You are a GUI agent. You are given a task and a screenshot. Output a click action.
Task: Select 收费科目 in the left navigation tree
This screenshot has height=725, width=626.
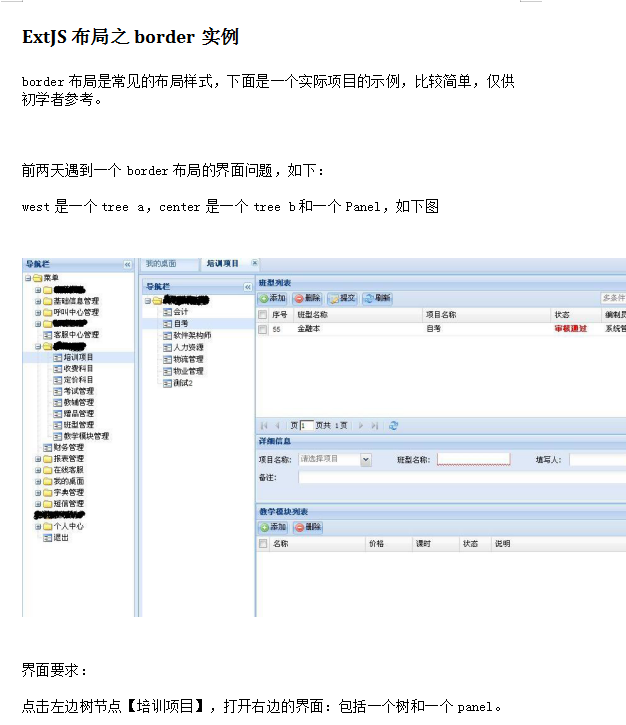point(78,368)
